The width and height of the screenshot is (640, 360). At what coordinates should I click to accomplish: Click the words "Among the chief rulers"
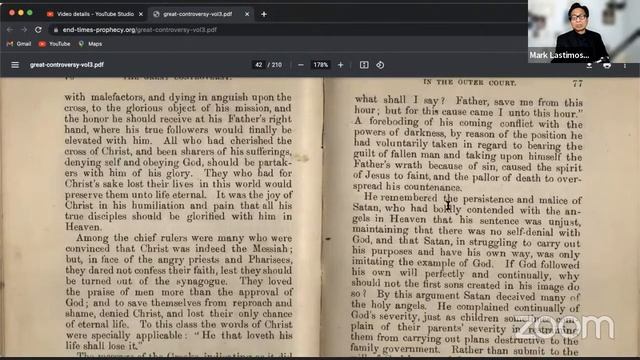pos(132,238)
